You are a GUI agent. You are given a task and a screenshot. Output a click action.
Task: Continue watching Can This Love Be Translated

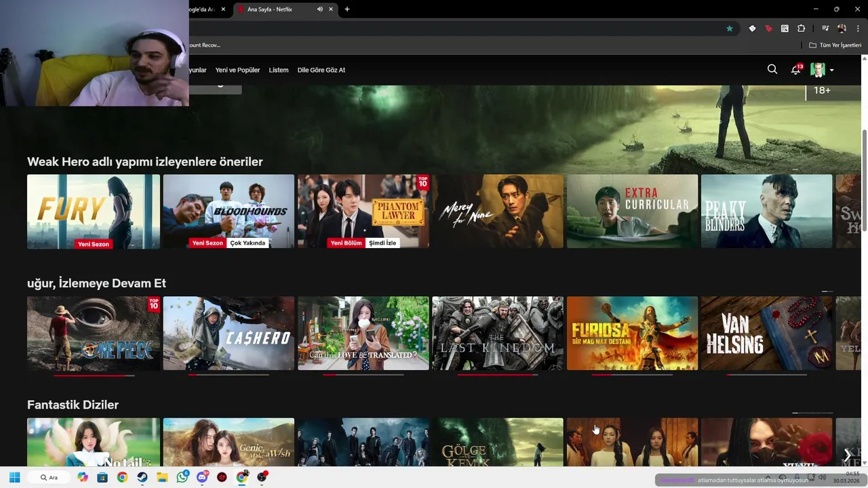pos(363,333)
